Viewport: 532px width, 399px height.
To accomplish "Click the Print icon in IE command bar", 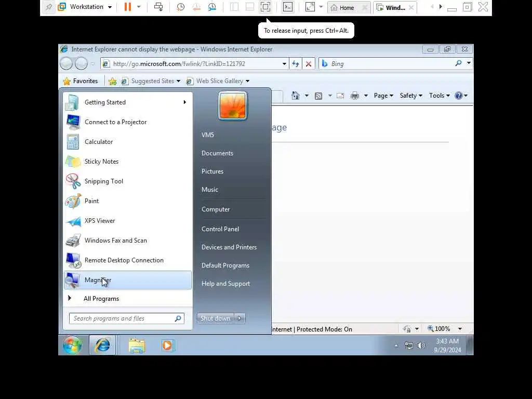I will click(354, 96).
